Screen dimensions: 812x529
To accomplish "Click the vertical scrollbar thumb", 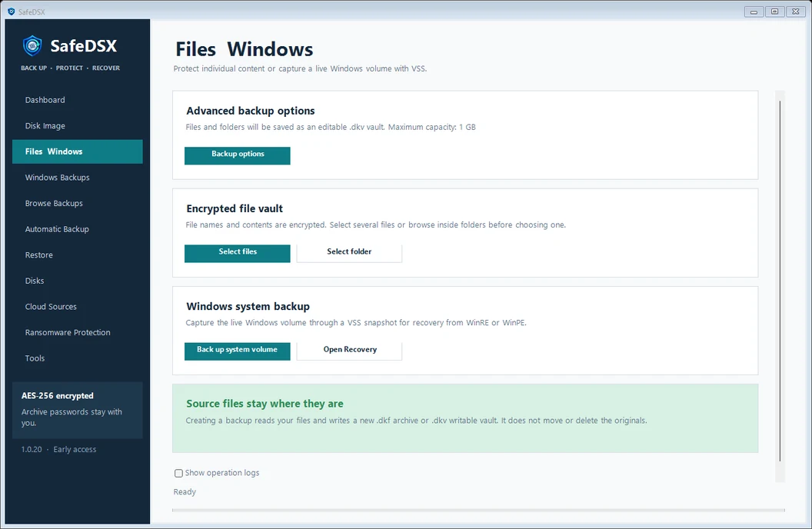I will pyautogui.click(x=780, y=281).
